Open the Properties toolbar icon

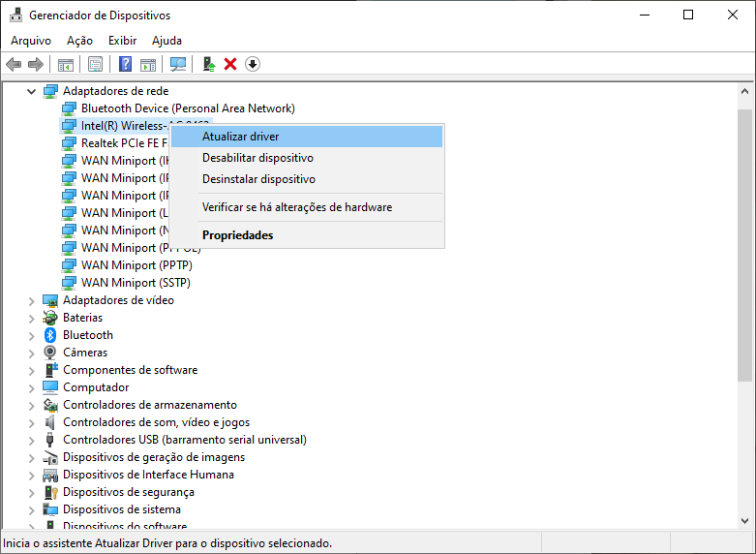[x=96, y=64]
